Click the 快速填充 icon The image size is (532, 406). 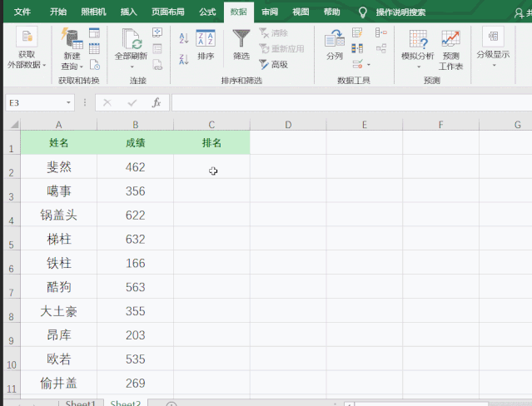[x=357, y=32]
